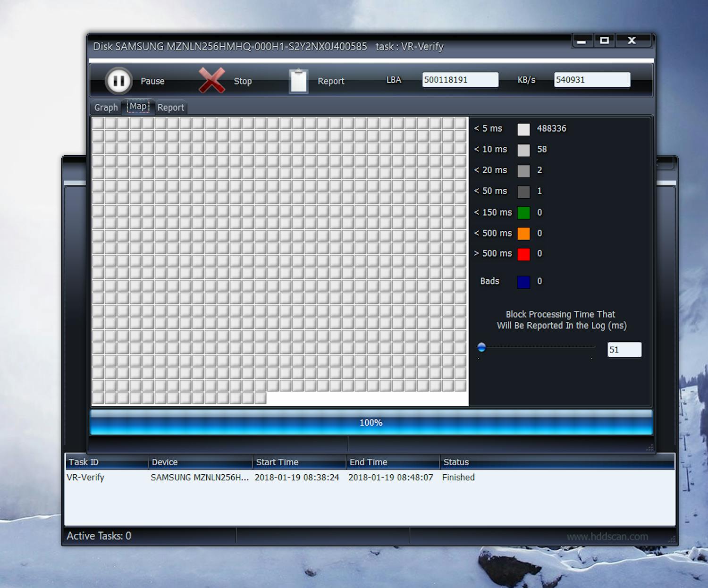
Task: Click the Pause icon on the toolbar
Action: tap(118, 80)
